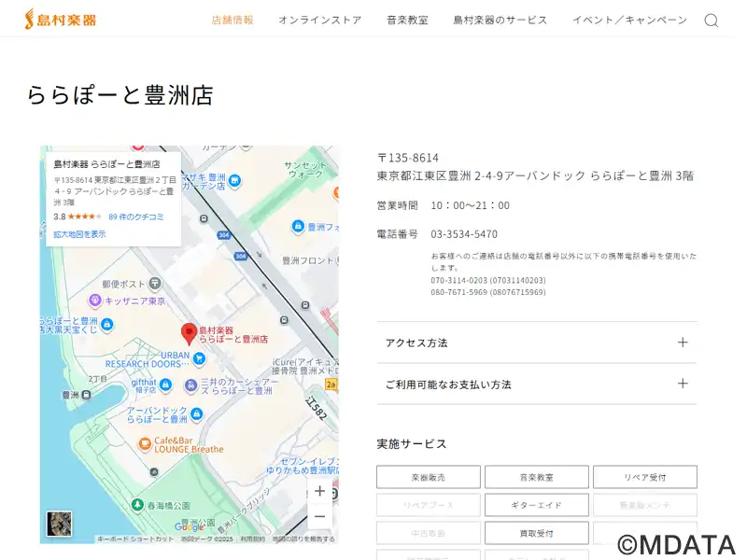The width and height of the screenshot is (747, 560).
Task: Switch to satellite view thumbnail on map
Action: pyautogui.click(x=59, y=524)
